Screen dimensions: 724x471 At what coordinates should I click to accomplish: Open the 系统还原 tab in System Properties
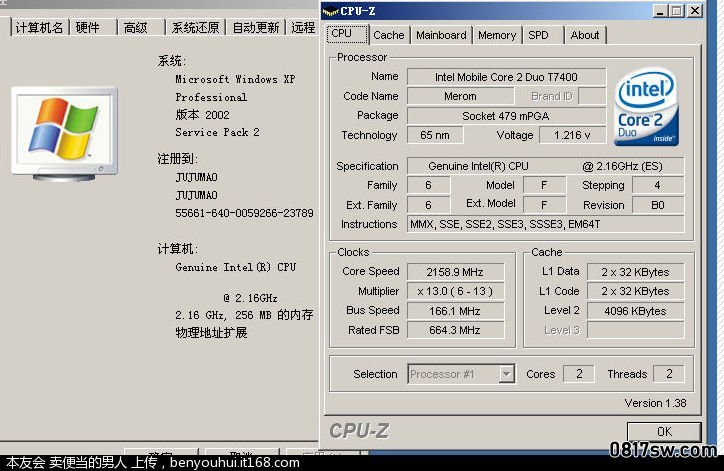(x=195, y=28)
